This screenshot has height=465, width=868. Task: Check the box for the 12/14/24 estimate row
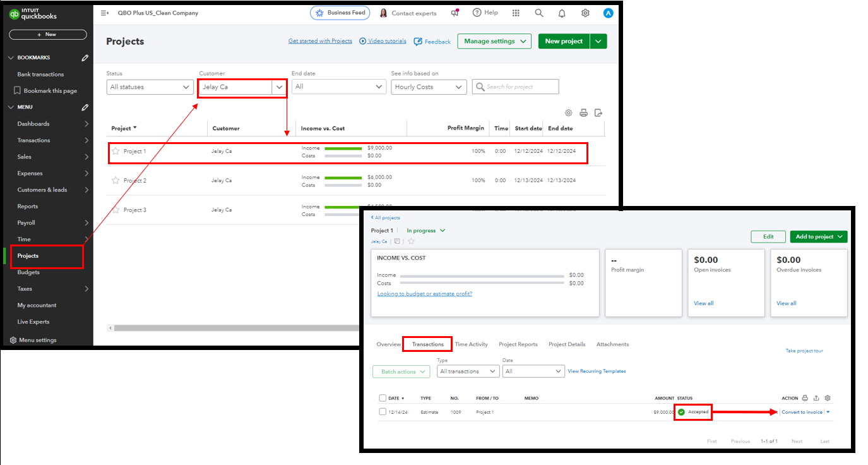coord(383,412)
